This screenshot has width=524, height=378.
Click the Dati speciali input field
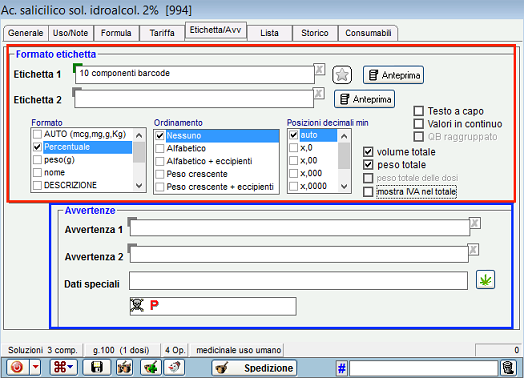298,281
